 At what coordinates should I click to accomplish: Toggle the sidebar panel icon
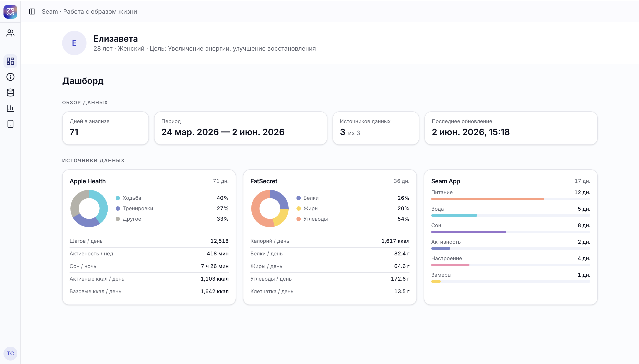click(32, 12)
